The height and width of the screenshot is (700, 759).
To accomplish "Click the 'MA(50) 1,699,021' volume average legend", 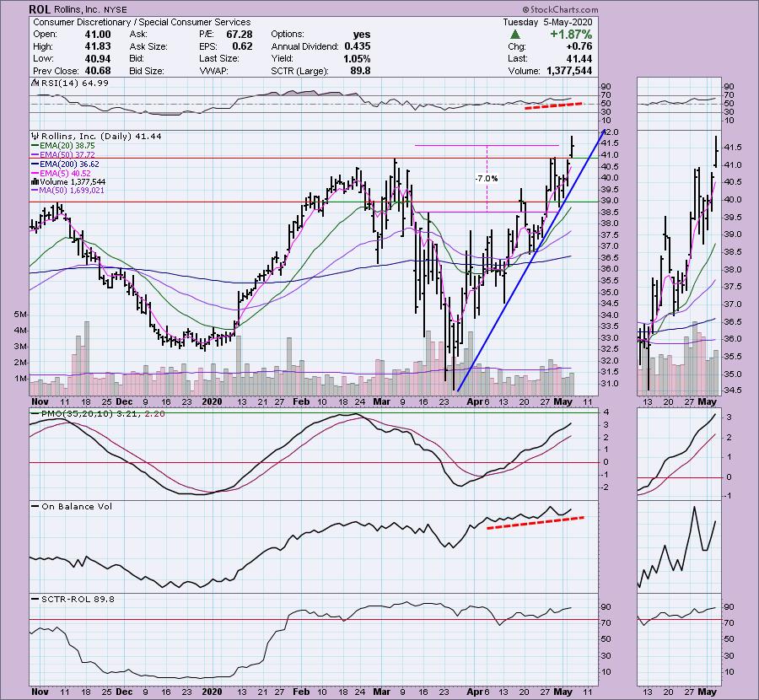I will (x=73, y=191).
